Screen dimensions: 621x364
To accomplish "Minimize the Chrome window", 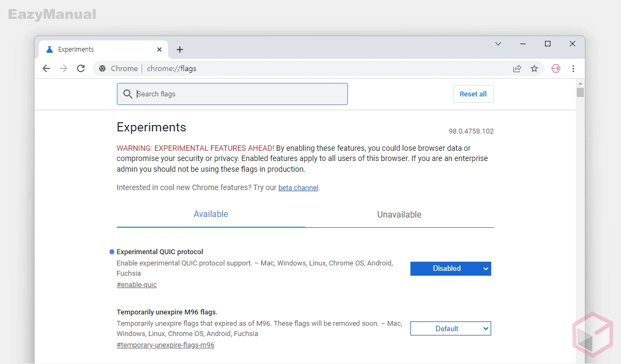I will [523, 44].
